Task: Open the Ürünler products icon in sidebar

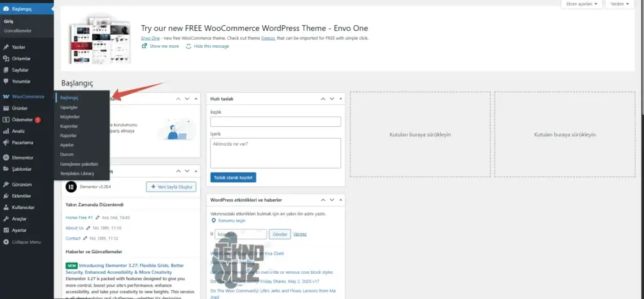Action: coord(6,108)
